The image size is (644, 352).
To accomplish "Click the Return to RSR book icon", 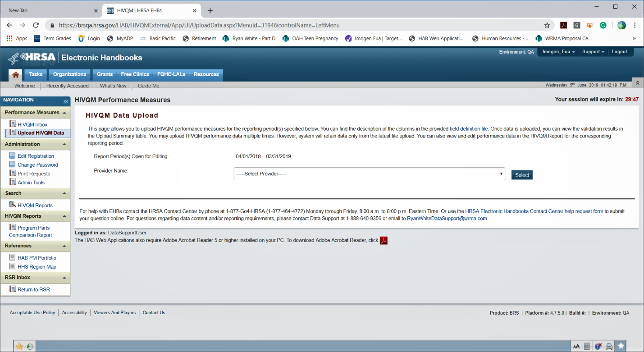I will (x=12, y=289).
